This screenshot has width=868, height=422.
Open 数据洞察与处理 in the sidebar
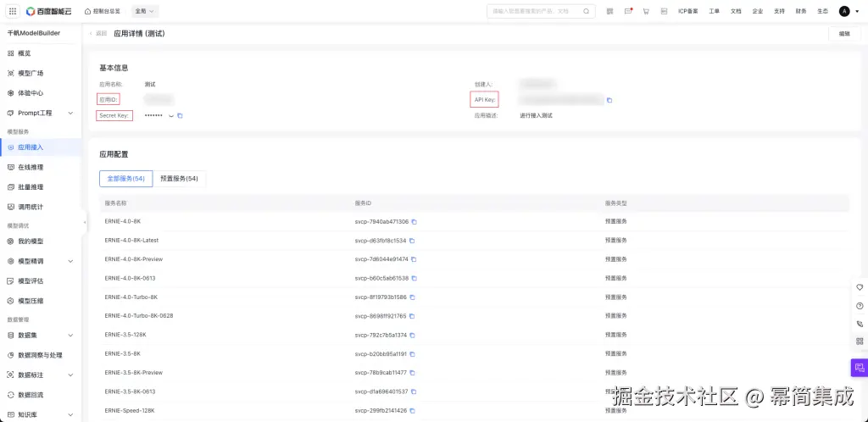tap(40, 356)
